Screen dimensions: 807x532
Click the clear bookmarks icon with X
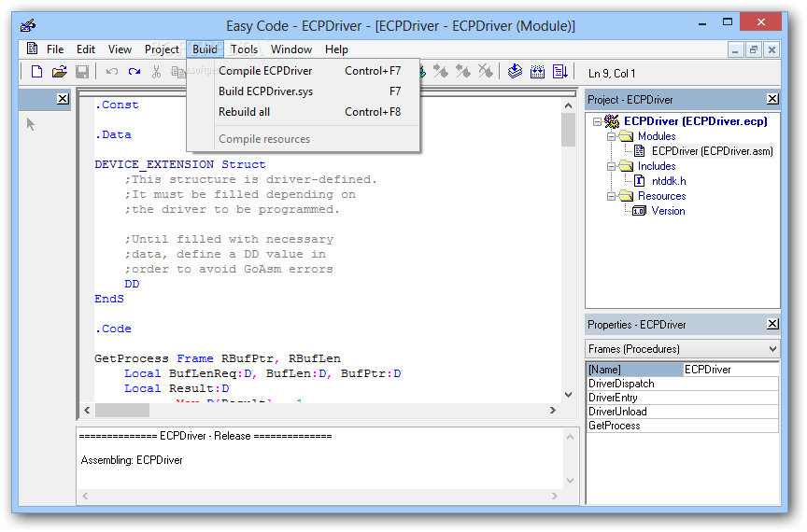486,71
